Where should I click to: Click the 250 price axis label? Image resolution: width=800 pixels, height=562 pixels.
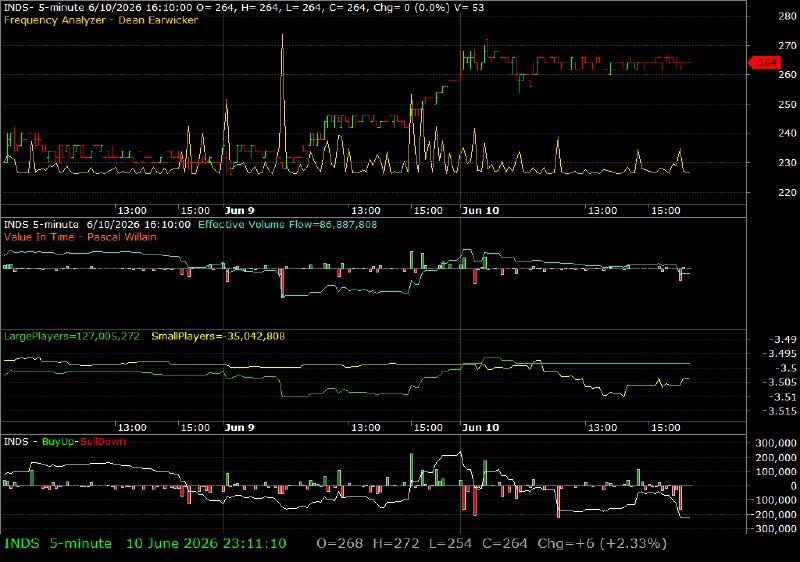[787, 104]
